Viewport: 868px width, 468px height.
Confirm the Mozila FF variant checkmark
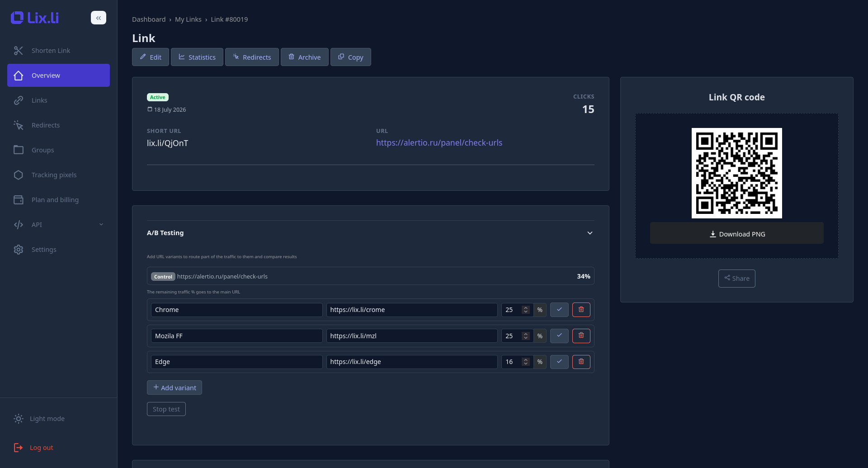(559, 336)
